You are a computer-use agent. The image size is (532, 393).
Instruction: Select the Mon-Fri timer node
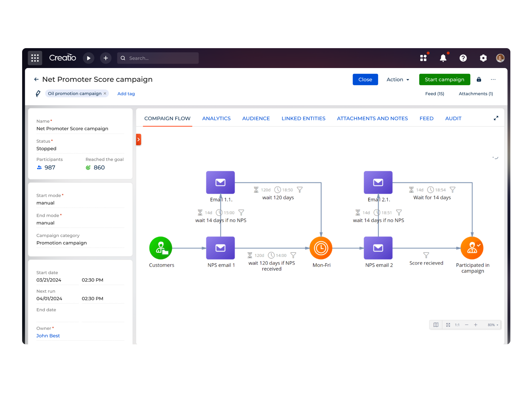(x=321, y=248)
